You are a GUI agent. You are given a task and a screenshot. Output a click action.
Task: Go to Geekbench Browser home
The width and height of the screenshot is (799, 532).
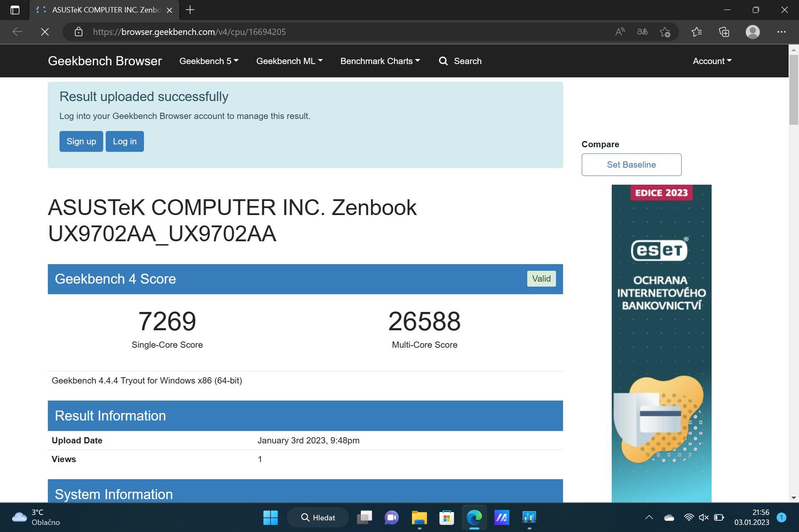coord(105,61)
